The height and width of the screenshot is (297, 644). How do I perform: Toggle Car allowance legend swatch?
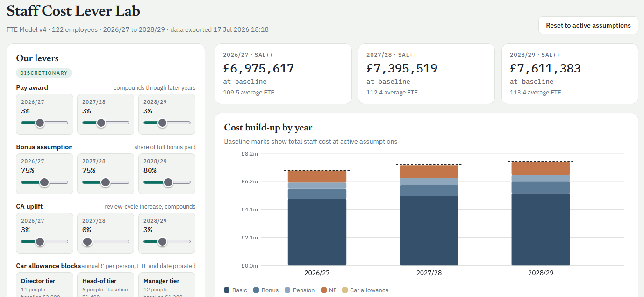[x=345, y=290]
